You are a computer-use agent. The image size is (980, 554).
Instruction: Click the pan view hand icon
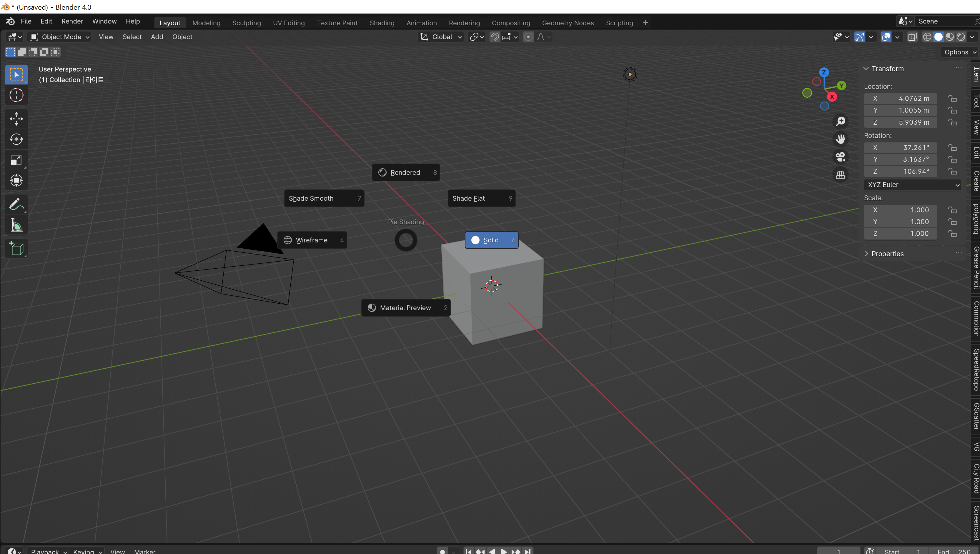(x=840, y=139)
